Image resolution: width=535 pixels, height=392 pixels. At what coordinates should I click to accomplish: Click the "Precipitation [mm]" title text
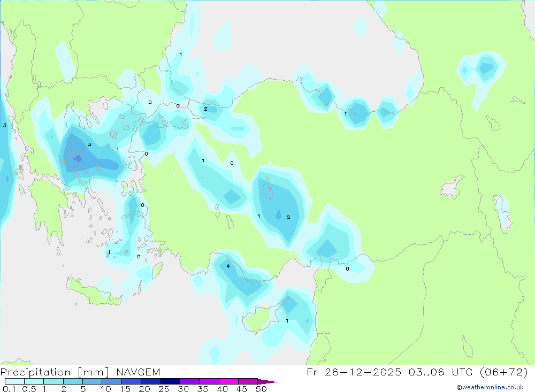pyautogui.click(x=55, y=372)
